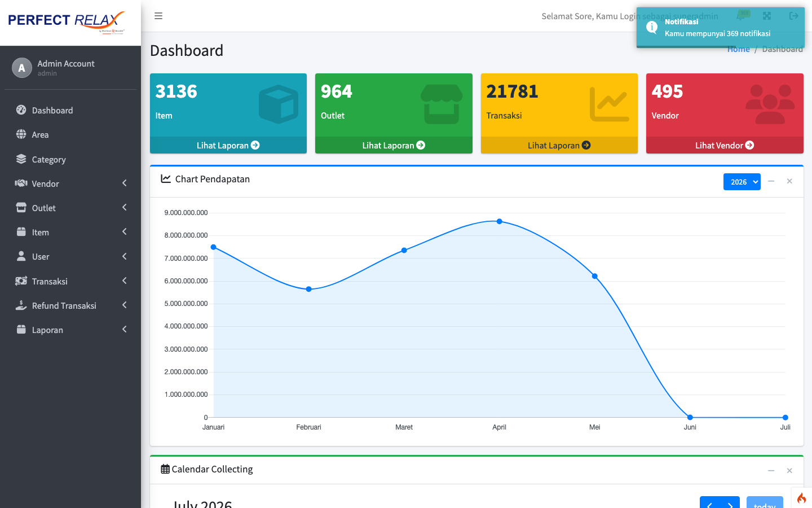Expand the Transaksi submenu chevron
The image size is (812, 508).
124,281
